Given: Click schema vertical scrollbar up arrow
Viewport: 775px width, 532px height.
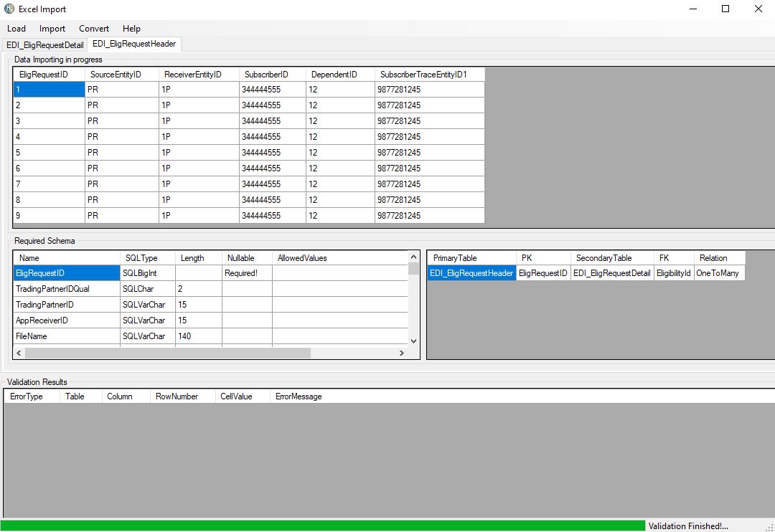Looking at the screenshot, I should pos(414,257).
